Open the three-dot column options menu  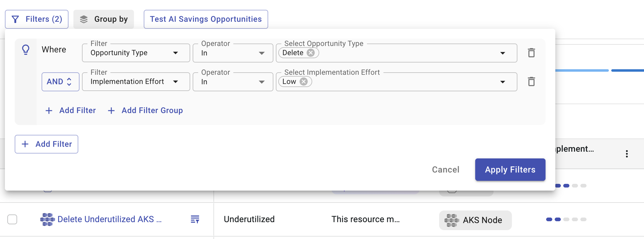pos(627,154)
